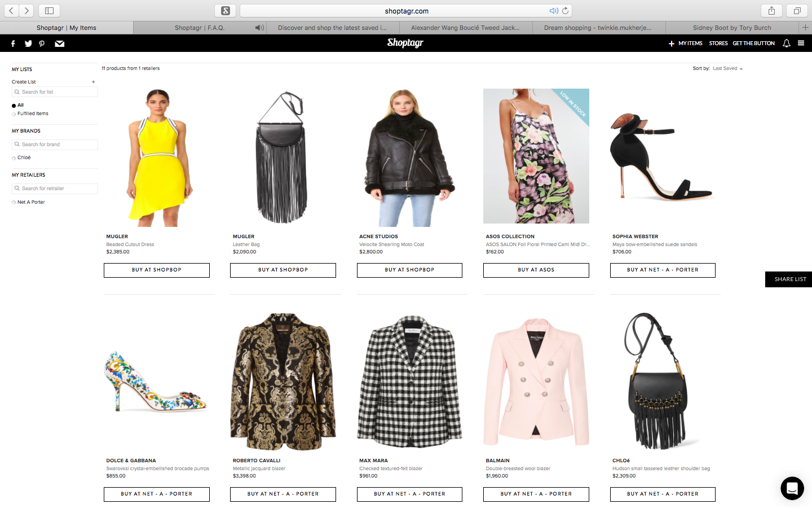Click Buy at Net-A-Porter for Chloé Hudson bag
812x508 pixels.
coord(663,494)
